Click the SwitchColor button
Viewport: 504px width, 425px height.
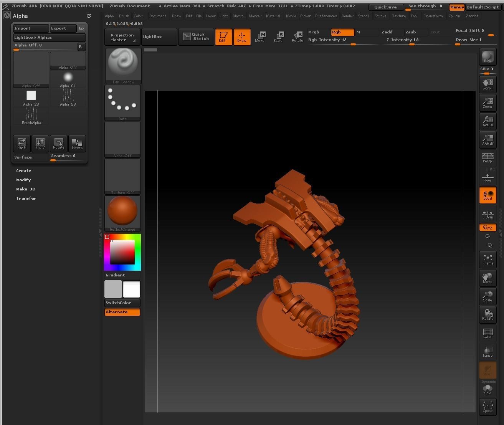coord(122,303)
